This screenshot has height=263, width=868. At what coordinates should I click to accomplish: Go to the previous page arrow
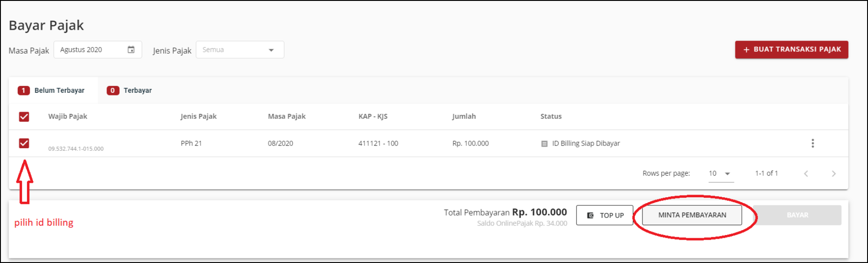tap(806, 173)
